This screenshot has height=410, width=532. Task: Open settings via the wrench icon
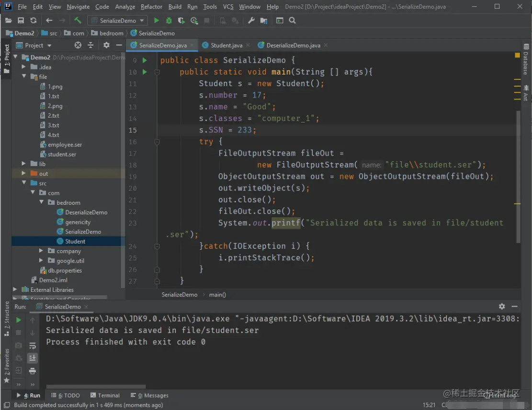tap(251, 21)
